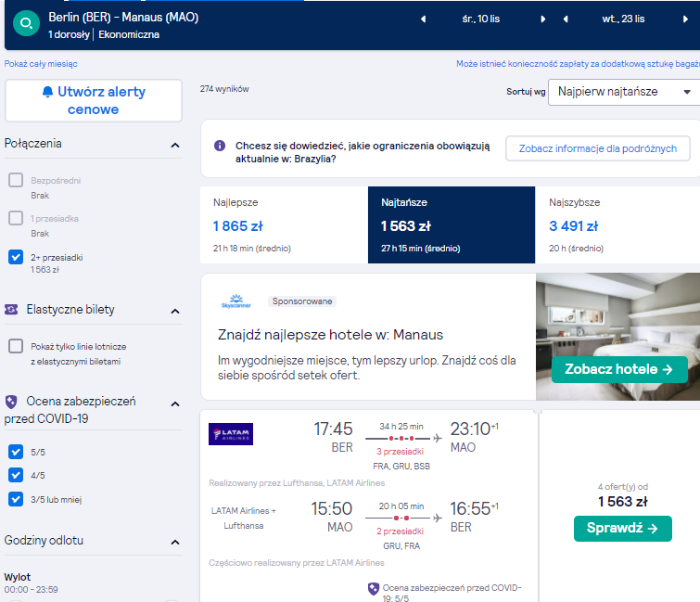Select the Najlepsze 1 865 zł tab
This screenshot has height=602, width=700.
(284, 224)
